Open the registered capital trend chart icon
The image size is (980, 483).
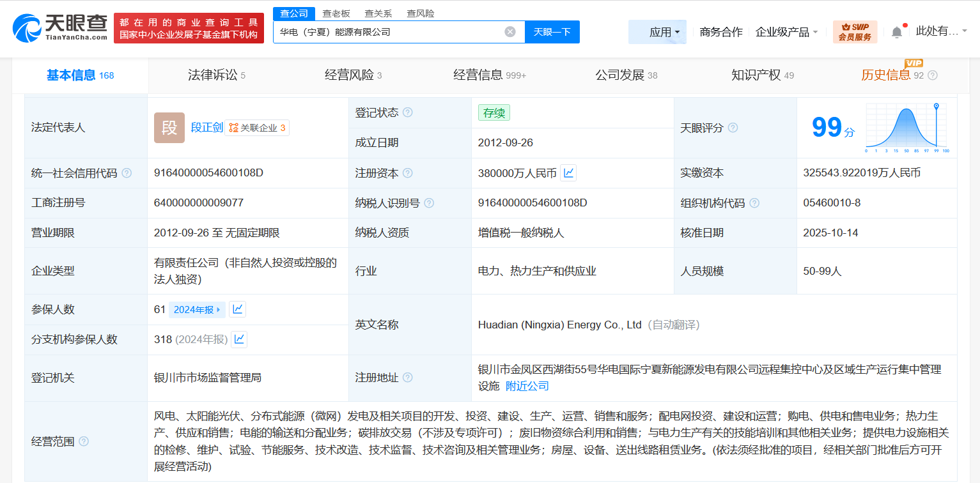coord(568,172)
